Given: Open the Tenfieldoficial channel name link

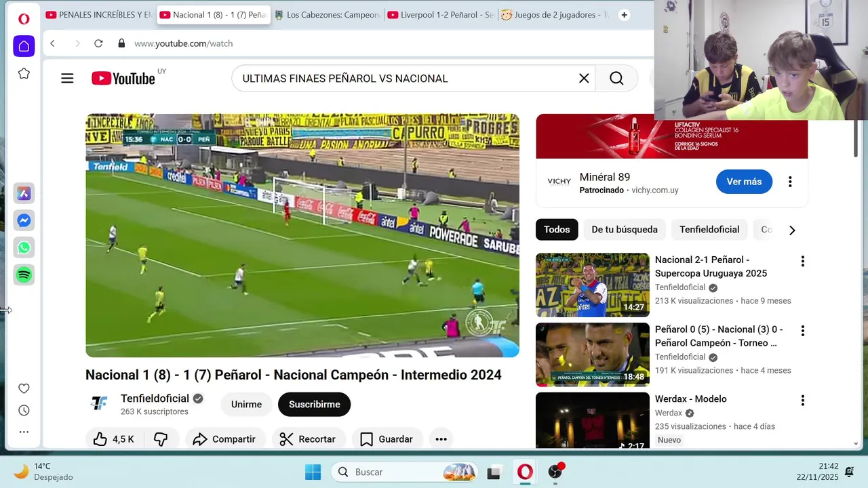Looking at the screenshot, I should [155, 399].
